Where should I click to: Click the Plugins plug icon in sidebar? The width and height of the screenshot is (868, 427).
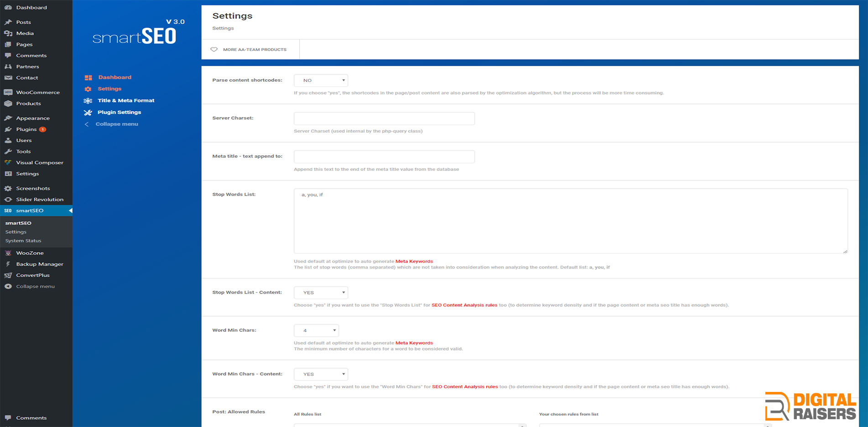(x=8, y=129)
